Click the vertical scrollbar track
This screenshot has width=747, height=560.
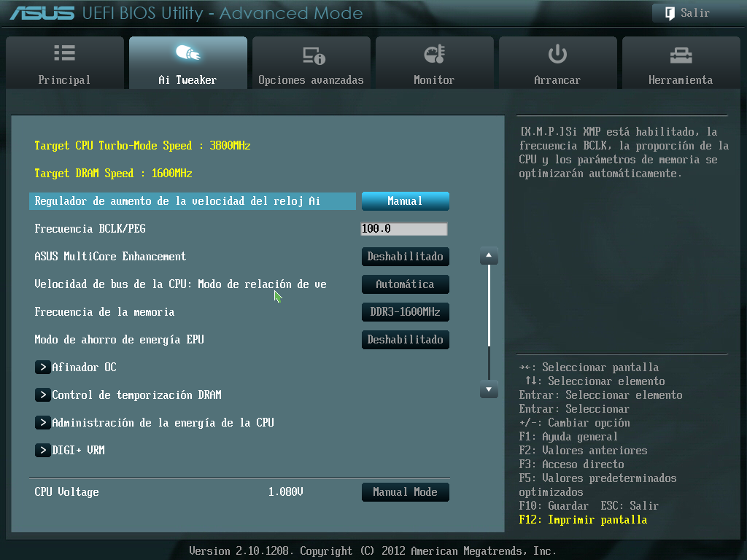(x=489, y=322)
